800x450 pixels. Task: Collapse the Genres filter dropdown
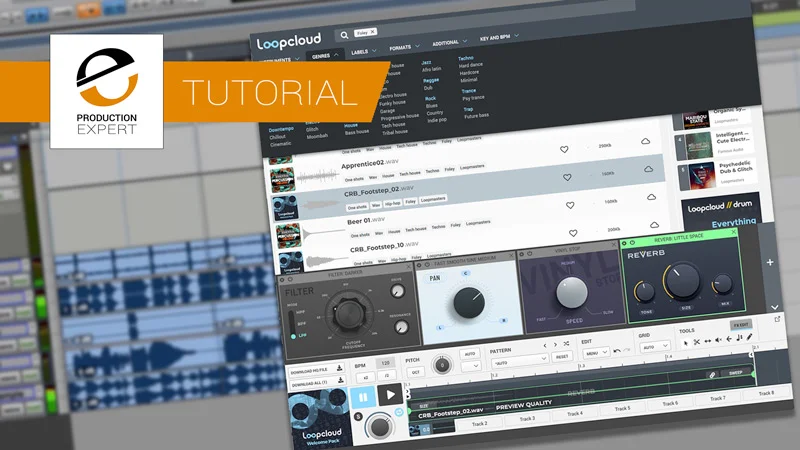coord(324,56)
